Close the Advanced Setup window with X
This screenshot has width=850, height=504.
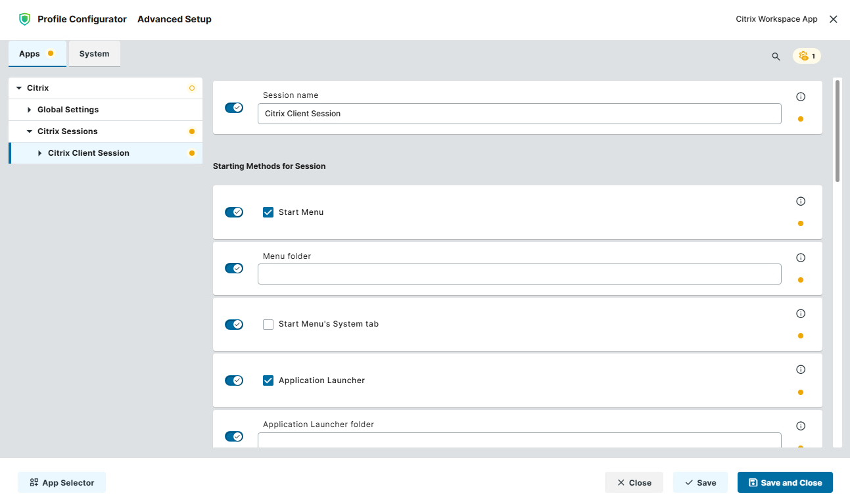(x=833, y=19)
